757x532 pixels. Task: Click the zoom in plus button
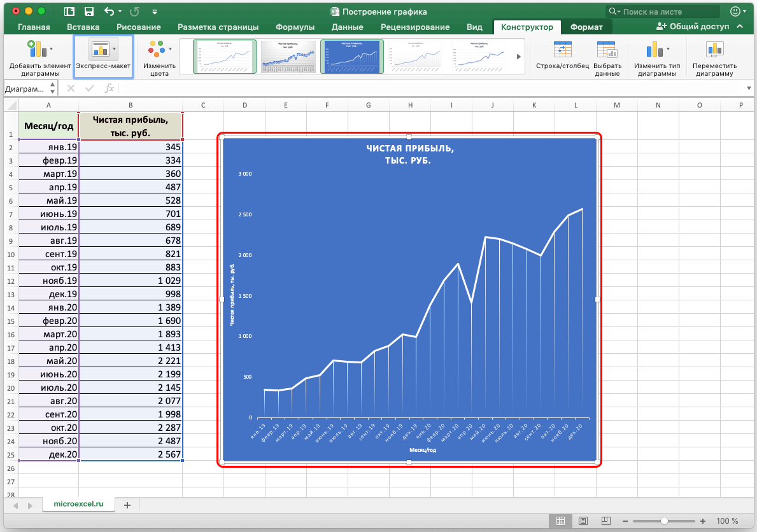(702, 521)
